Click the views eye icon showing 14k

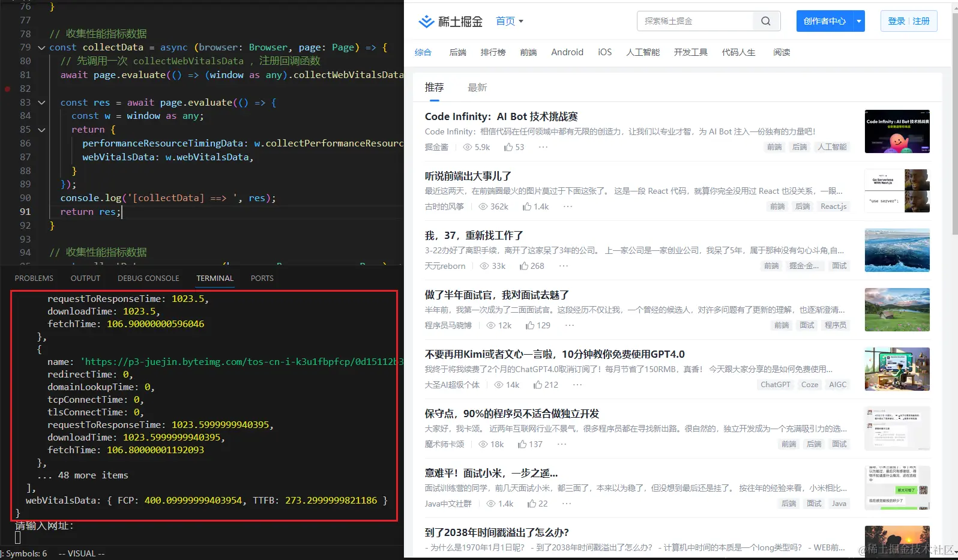click(x=498, y=385)
